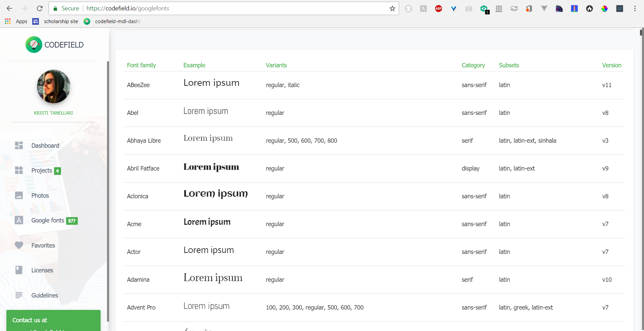The height and width of the screenshot is (331, 644).
Task: Click the Category column header
Action: 473,65
